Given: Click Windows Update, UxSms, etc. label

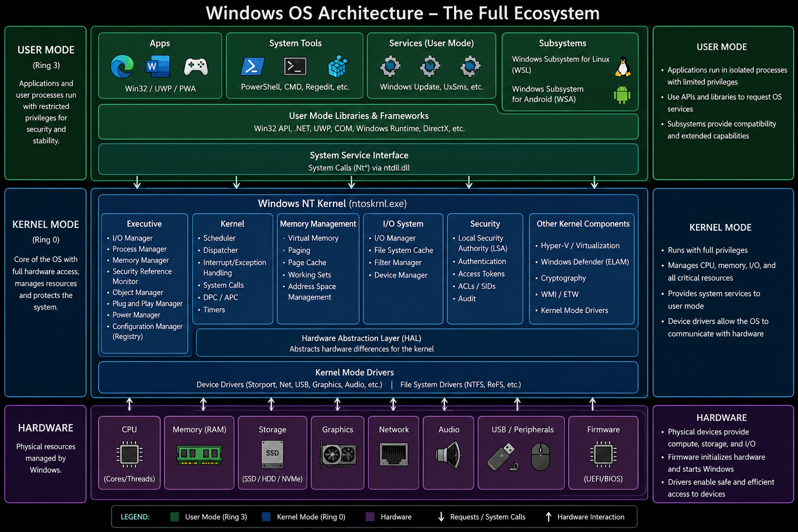Looking at the screenshot, I should pyautogui.click(x=431, y=87).
